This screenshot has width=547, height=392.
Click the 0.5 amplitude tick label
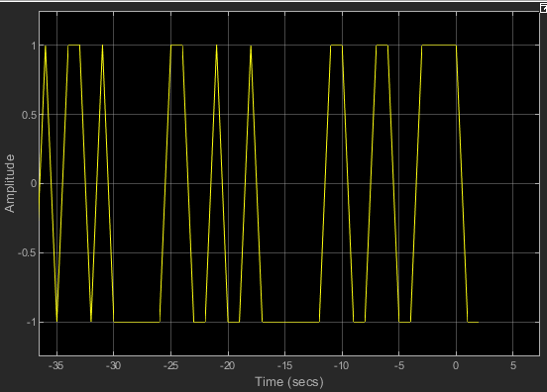pos(29,115)
